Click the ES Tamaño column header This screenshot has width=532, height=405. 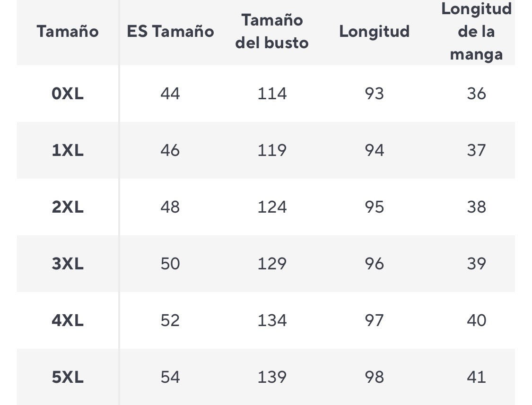coord(170,32)
